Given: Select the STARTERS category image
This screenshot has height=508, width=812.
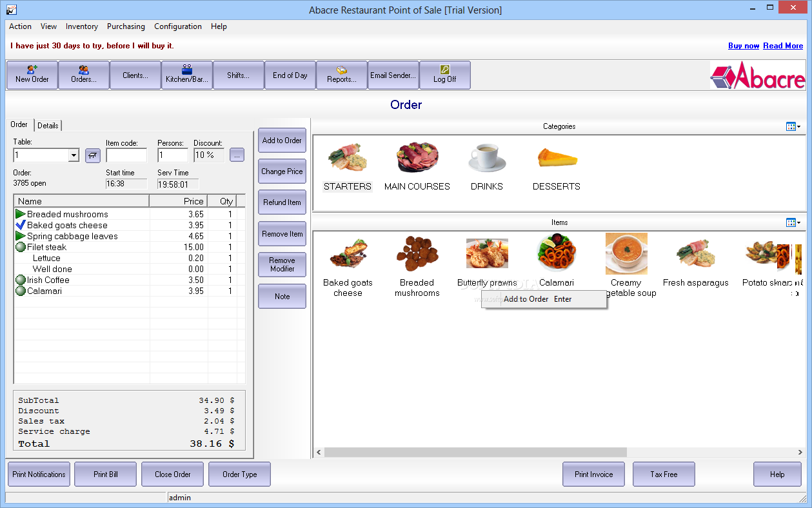Looking at the screenshot, I should 348,159.
